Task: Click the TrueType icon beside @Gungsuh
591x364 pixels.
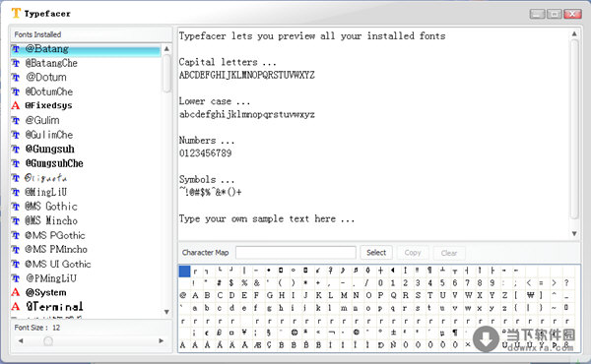Action: 16,150
